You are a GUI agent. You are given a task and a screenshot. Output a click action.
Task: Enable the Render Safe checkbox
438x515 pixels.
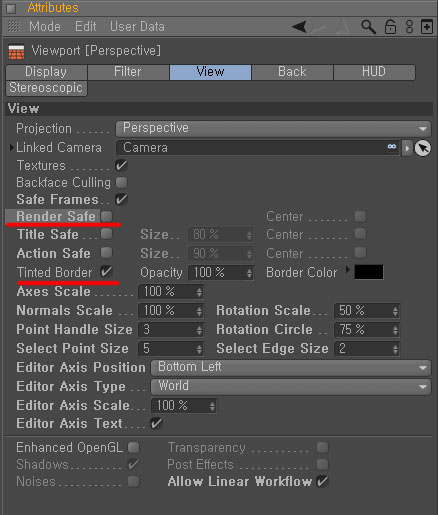[107, 216]
